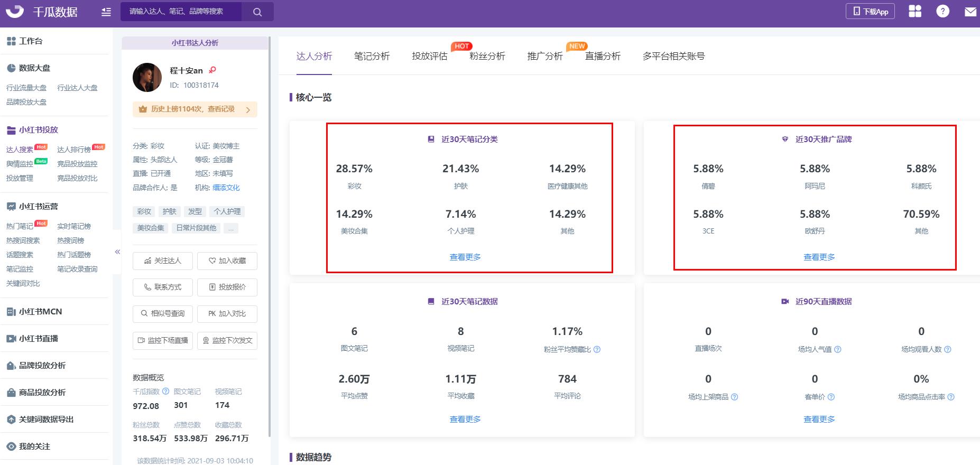Open 达人搜索 in sidebar
980x465 pixels.
[x=20, y=150]
